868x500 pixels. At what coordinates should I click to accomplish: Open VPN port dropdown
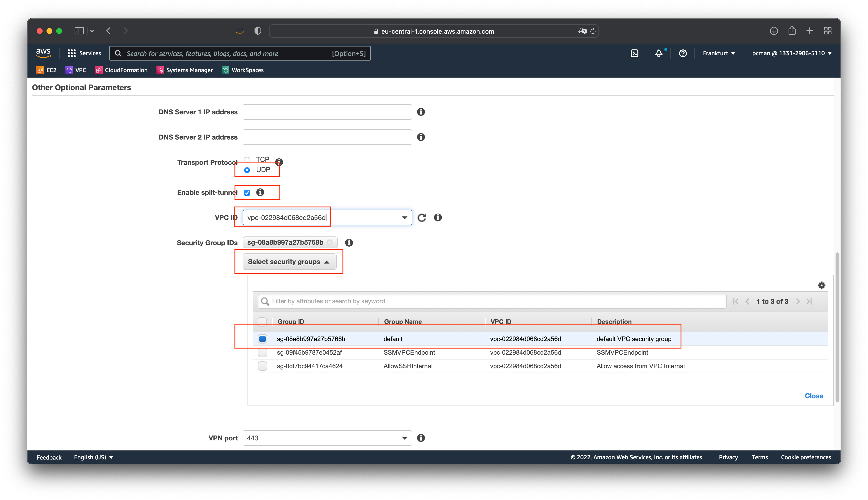(x=327, y=438)
